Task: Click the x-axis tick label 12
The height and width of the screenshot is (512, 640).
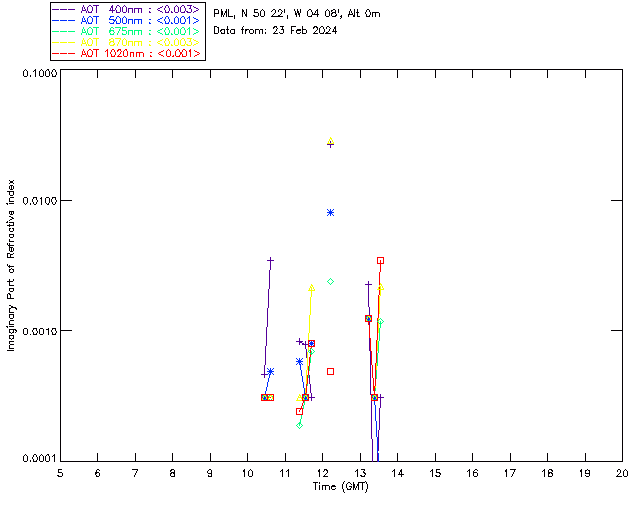Action: 322,473
